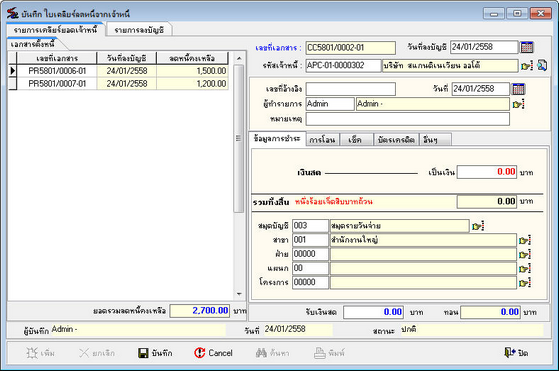Open the credit card payment tab

coord(396,140)
